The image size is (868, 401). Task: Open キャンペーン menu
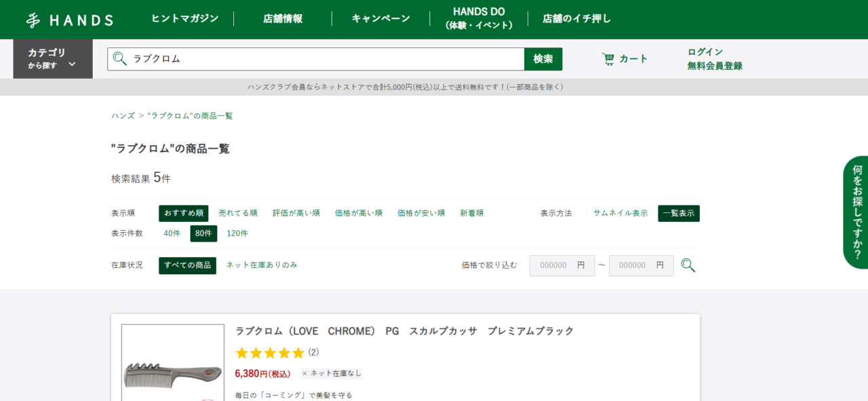[x=381, y=19]
